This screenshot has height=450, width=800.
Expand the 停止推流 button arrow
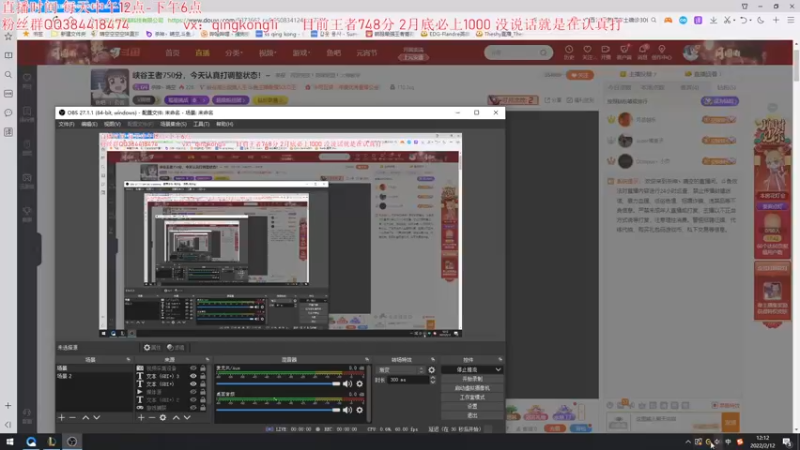pos(498,370)
